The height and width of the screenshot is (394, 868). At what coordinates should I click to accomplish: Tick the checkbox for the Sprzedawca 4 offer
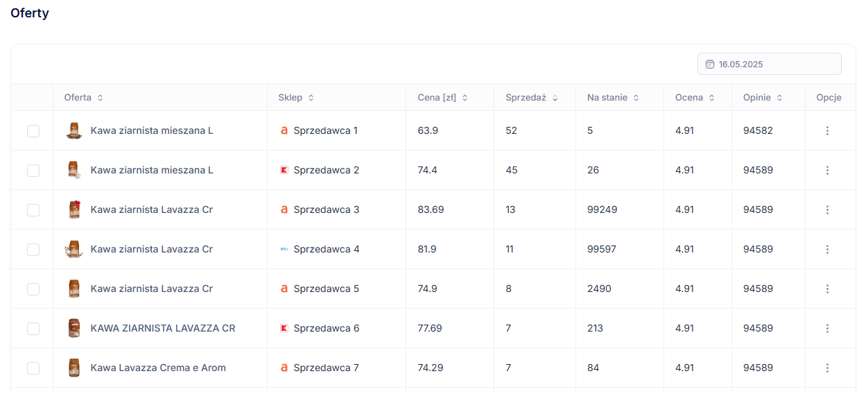coord(33,249)
